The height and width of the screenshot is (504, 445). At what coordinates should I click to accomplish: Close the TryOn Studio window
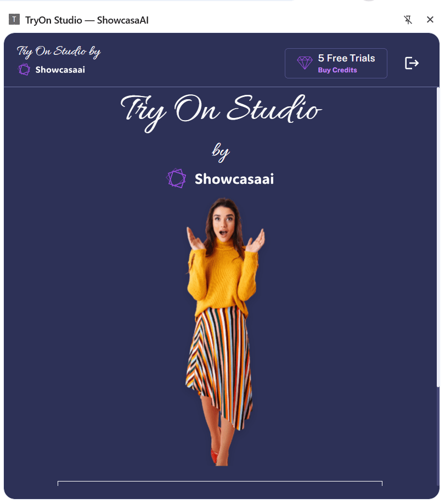430,19
